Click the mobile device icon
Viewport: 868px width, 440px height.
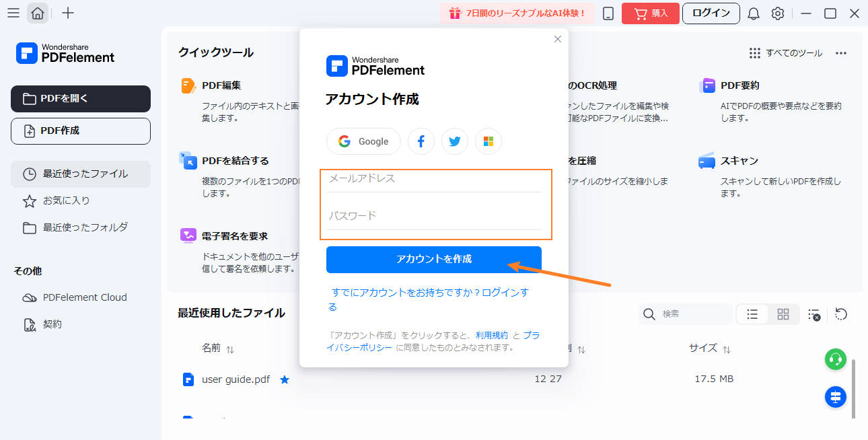(608, 13)
